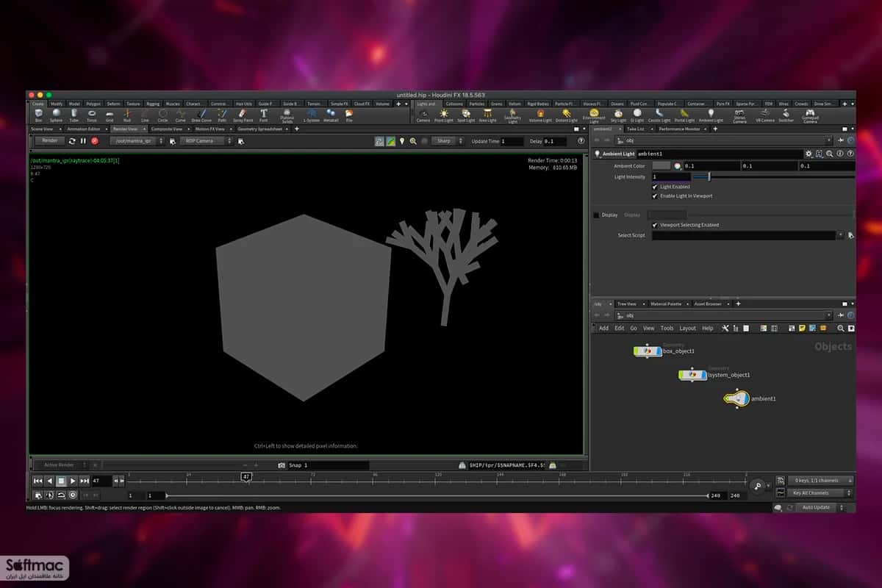Viewport: 882px width, 588px height.
Task: Open the network editor Layout menu
Action: [687, 329]
